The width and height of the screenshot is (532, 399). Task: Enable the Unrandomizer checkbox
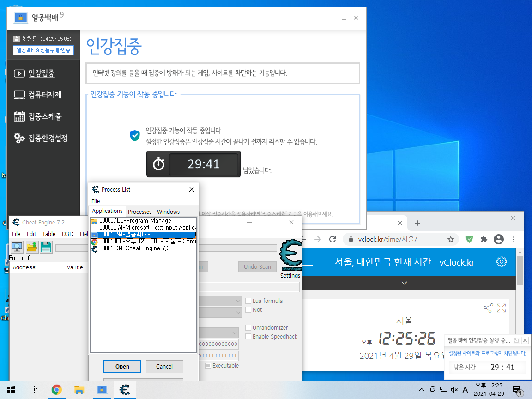point(248,328)
